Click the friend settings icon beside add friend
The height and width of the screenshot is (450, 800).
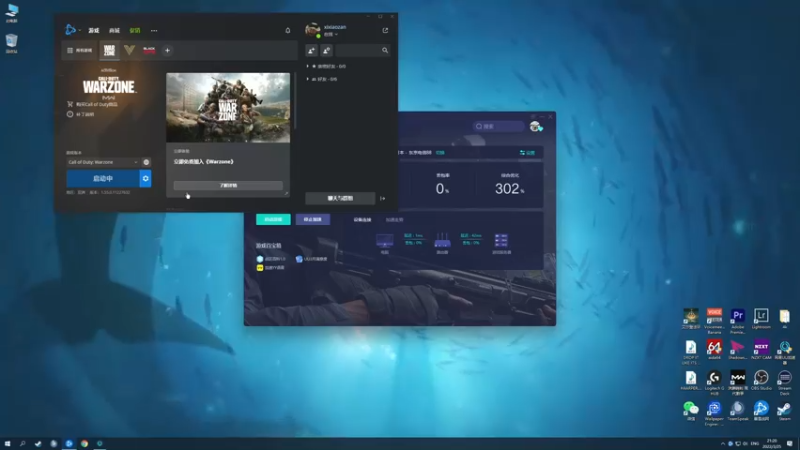pyautogui.click(x=327, y=50)
